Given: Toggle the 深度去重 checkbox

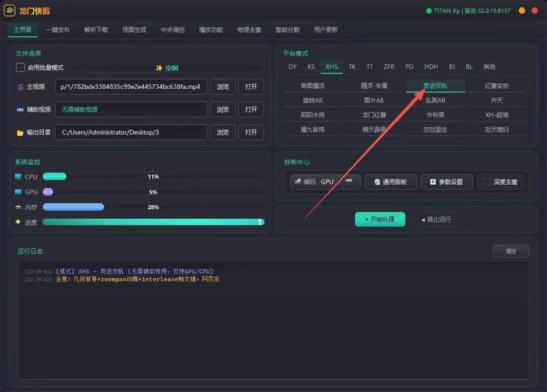Looking at the screenshot, I should coord(486,182).
